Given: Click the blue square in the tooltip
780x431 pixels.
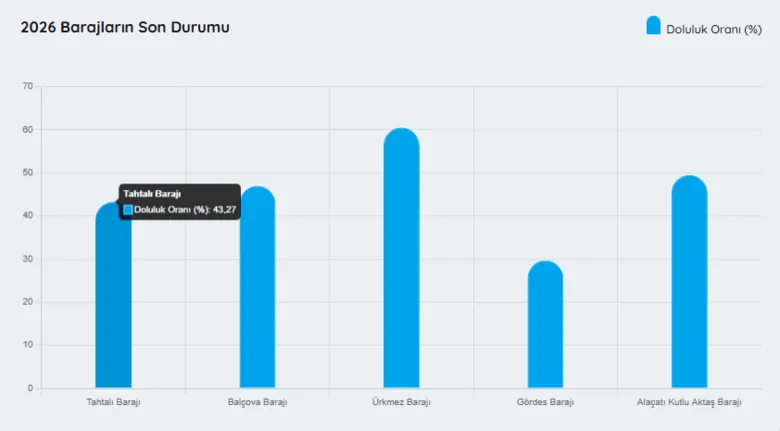Looking at the screenshot, I should 128,210.
